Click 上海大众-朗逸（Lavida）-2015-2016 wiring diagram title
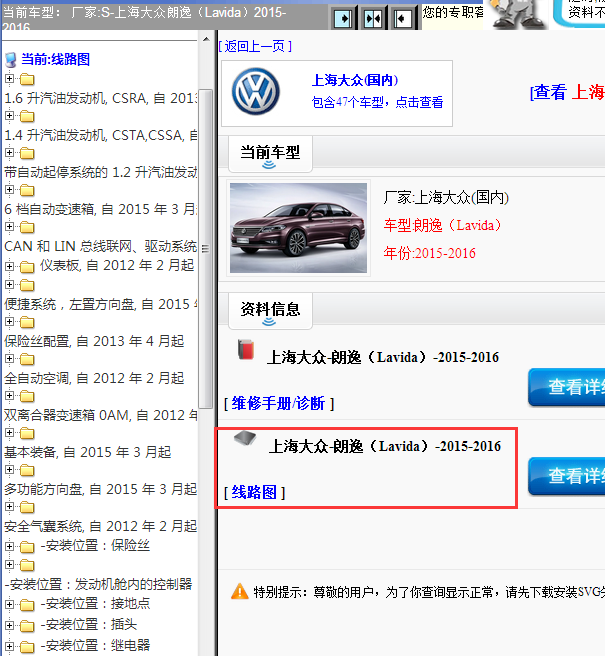Screen dimensions: 605x656 coord(385,446)
